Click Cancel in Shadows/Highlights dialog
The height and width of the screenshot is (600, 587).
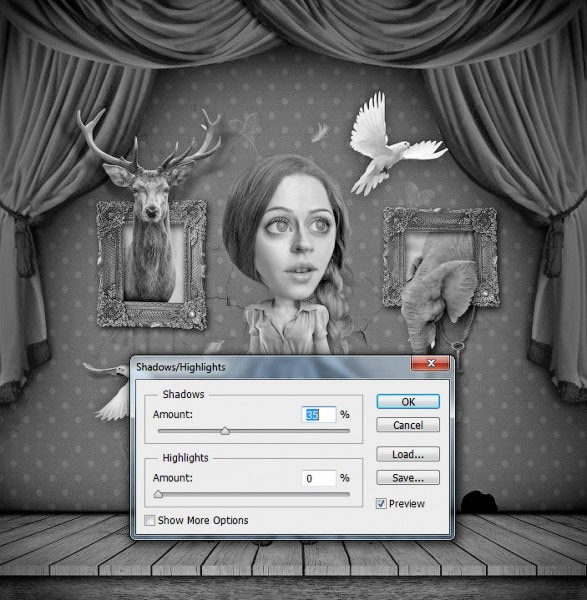click(x=408, y=425)
